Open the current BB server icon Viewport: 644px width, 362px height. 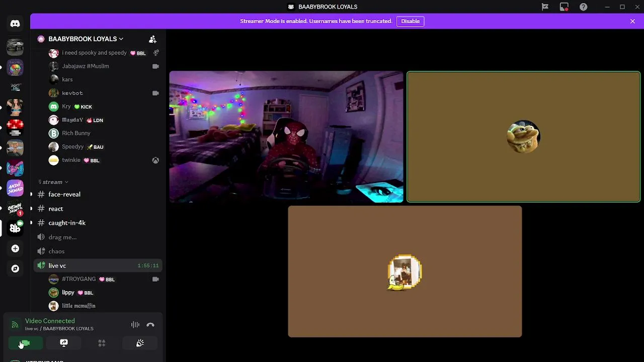(x=15, y=228)
